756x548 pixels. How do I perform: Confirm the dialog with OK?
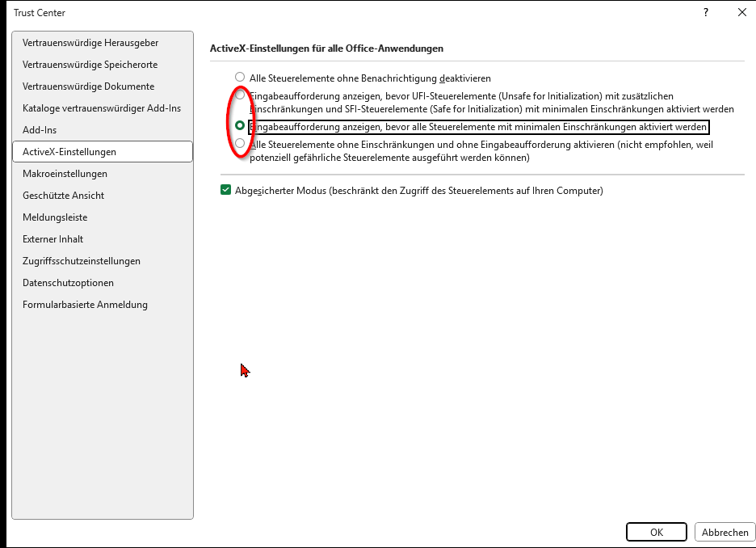656,532
